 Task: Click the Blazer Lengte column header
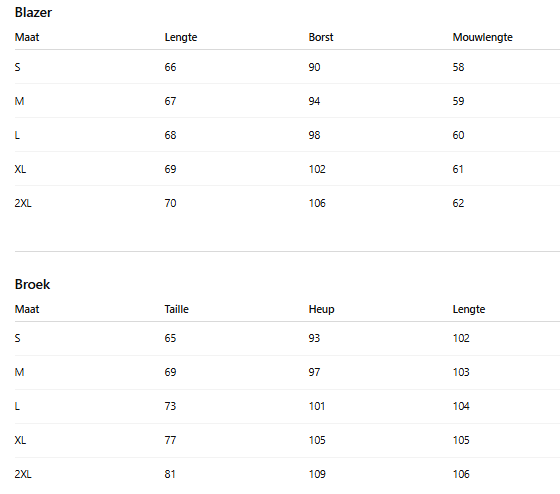181,37
